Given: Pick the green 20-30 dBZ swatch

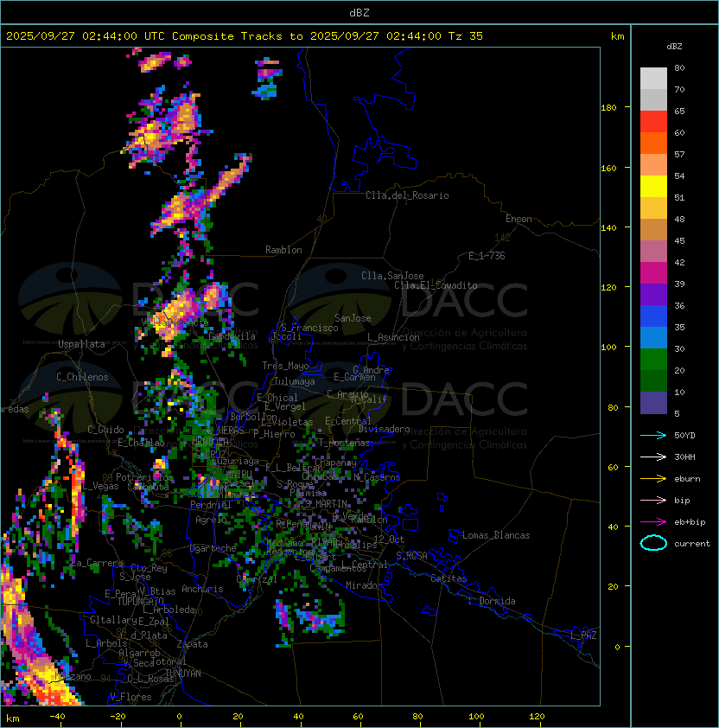Looking at the screenshot, I should tap(653, 360).
